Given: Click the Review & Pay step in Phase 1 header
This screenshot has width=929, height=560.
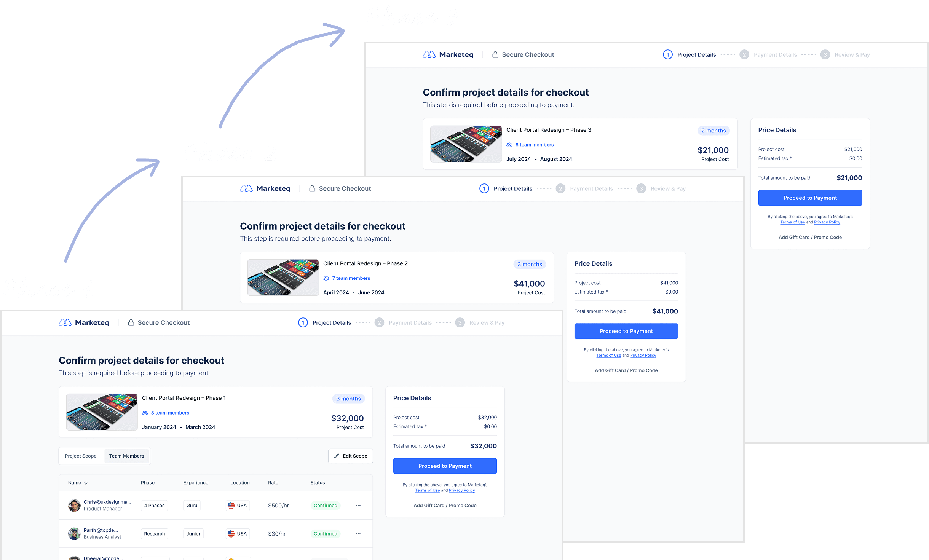Looking at the screenshot, I should point(487,323).
